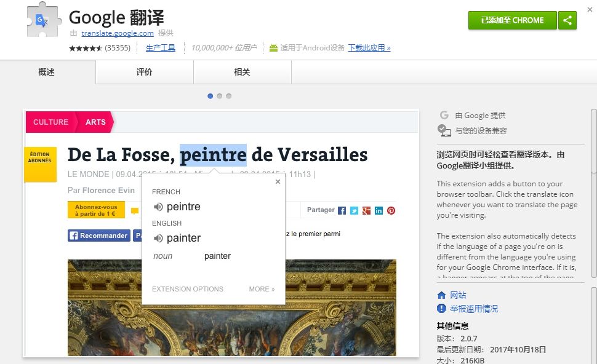Switch to the 评价 tab
This screenshot has height=364, width=597.
coord(144,72)
